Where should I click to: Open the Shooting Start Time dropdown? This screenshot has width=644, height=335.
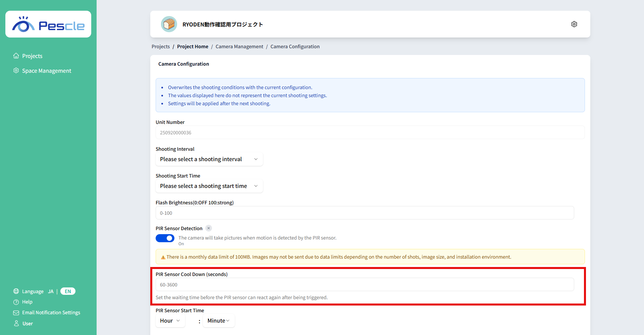click(209, 186)
